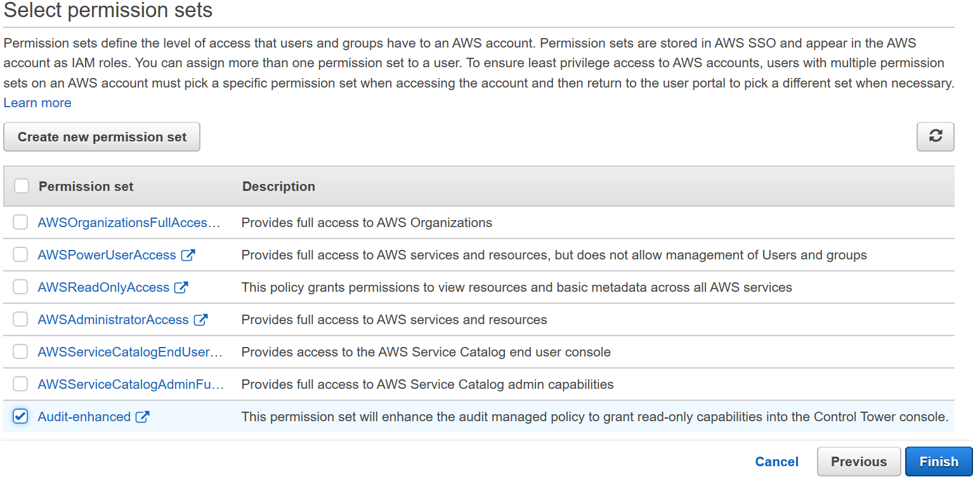
Task: Check the select-all checkbox in table header
Action: pyautogui.click(x=21, y=186)
